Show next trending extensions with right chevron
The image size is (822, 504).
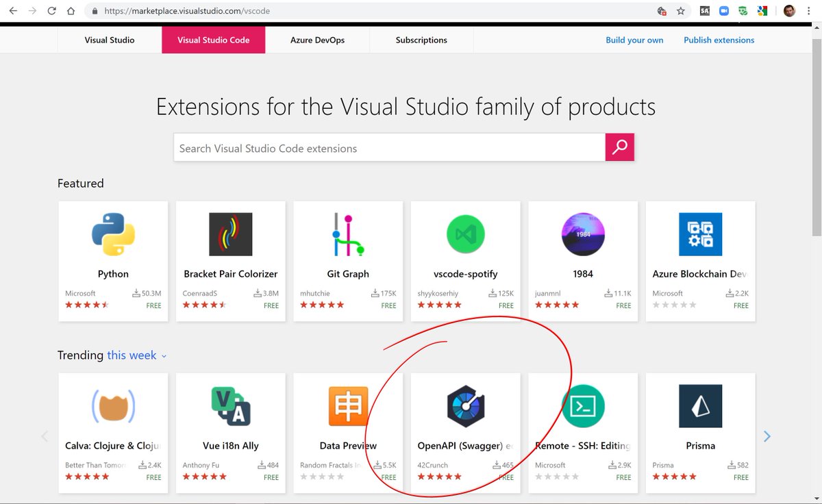[767, 436]
